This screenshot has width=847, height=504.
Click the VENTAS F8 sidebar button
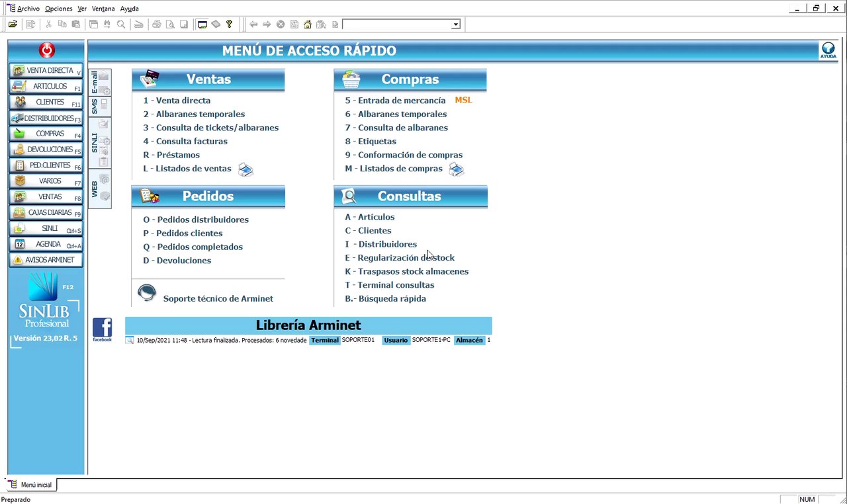click(46, 196)
